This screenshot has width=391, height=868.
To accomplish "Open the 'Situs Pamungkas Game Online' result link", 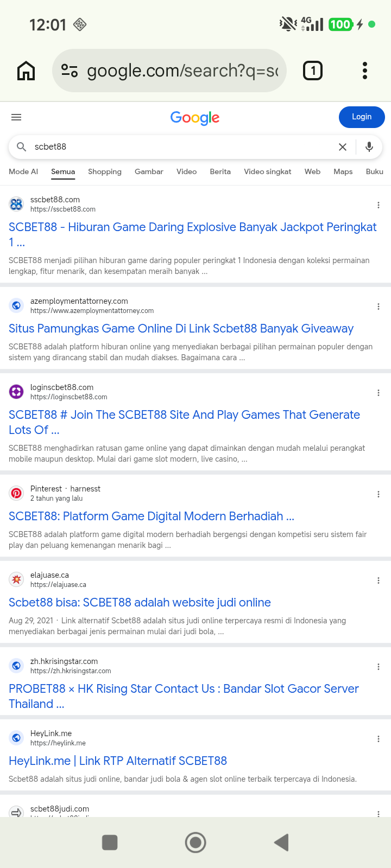I will (181, 329).
